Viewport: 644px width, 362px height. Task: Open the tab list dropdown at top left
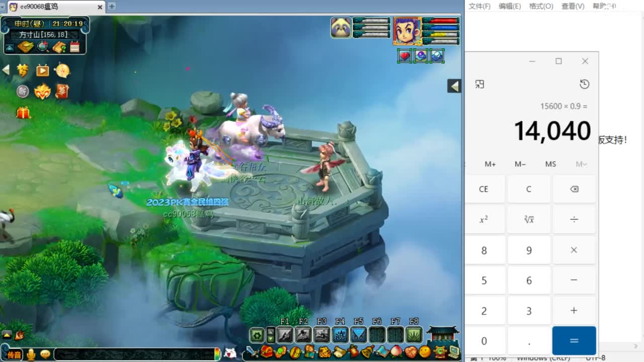coord(3,7)
